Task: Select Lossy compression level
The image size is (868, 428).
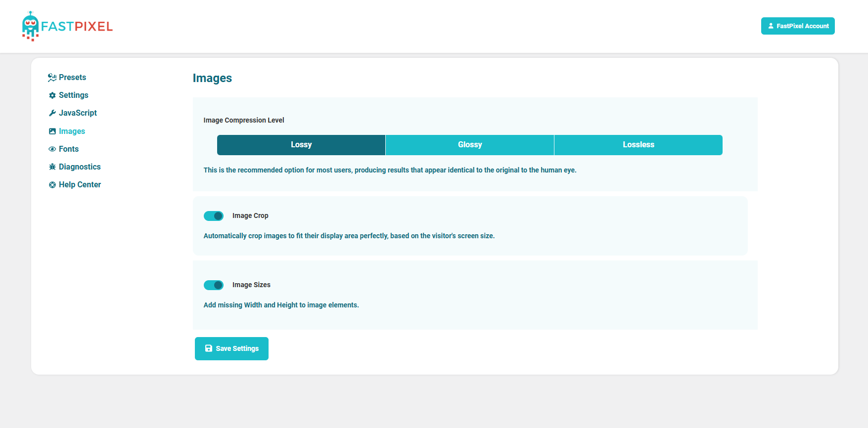Action: click(x=301, y=145)
